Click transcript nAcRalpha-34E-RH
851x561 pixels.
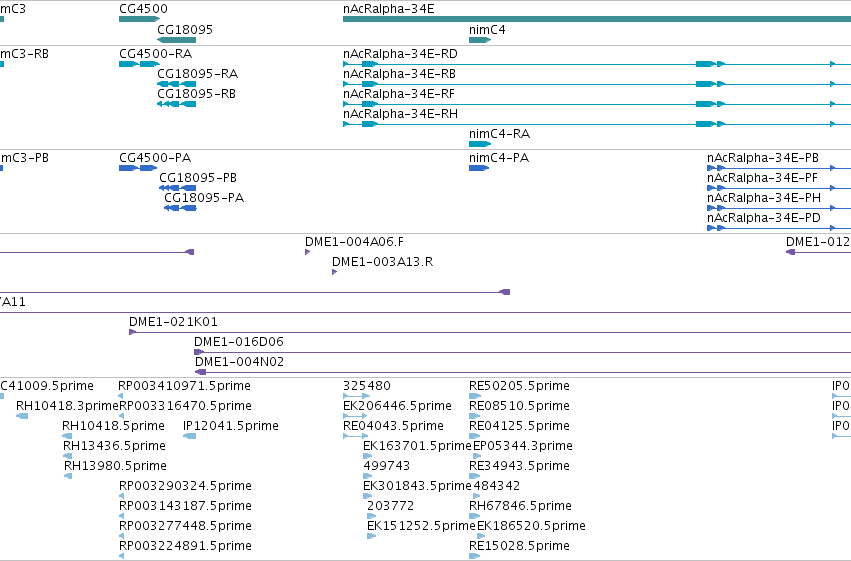tap(597, 124)
